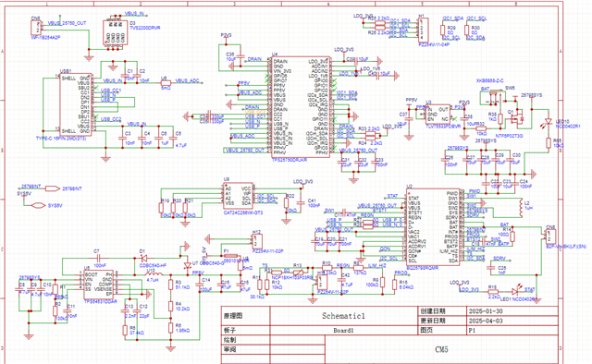Select the F1 fuse component
The height and width of the screenshot is (364, 592).
pos(230,256)
